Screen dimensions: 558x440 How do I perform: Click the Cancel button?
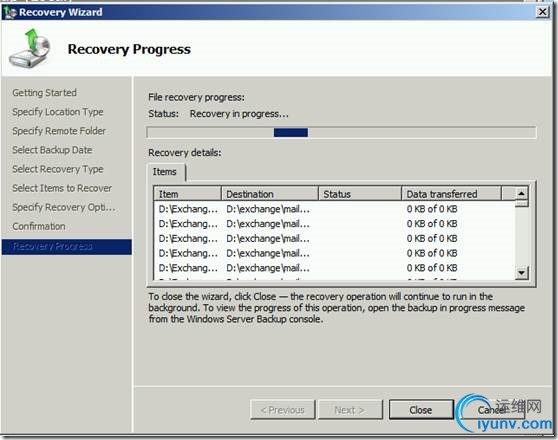pyautogui.click(x=491, y=410)
